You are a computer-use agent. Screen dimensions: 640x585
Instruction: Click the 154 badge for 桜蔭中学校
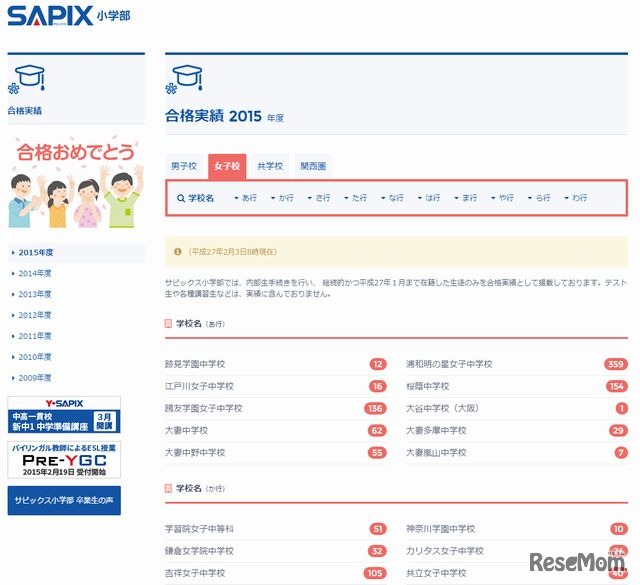pos(616,386)
